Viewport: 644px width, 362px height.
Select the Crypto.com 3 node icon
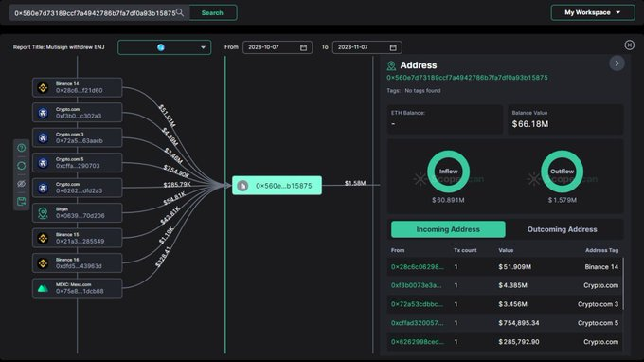43,137
